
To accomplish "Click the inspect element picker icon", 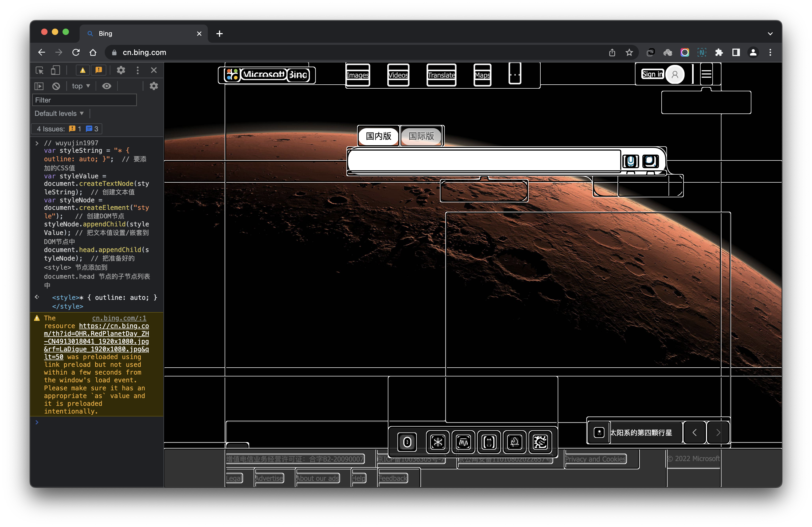I will pyautogui.click(x=40, y=70).
